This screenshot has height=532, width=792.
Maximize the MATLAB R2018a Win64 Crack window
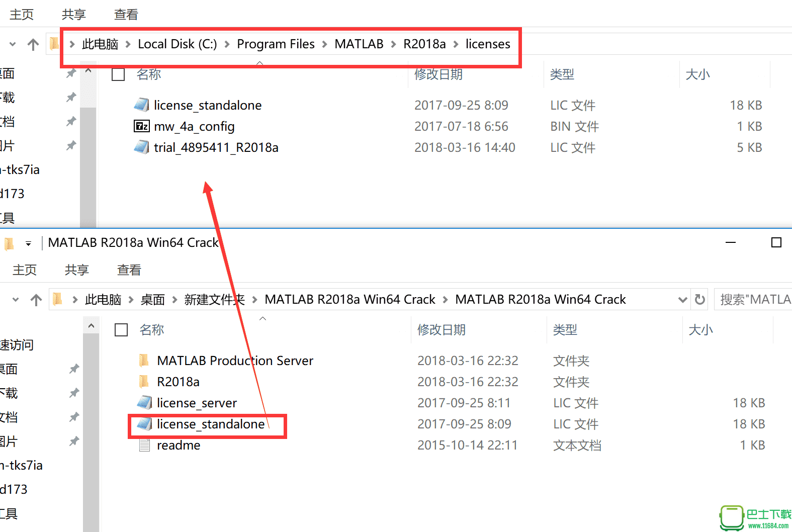pyautogui.click(x=776, y=243)
